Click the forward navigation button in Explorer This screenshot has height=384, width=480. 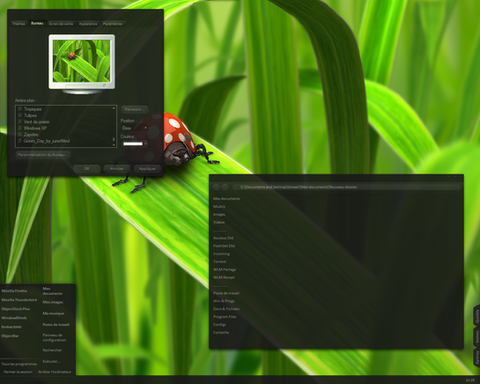[x=225, y=187]
